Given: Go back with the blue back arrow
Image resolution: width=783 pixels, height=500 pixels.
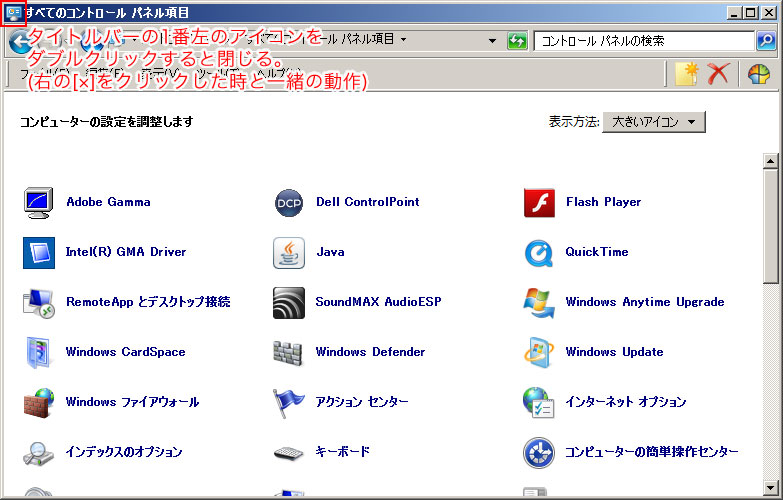Looking at the screenshot, I should (20, 41).
